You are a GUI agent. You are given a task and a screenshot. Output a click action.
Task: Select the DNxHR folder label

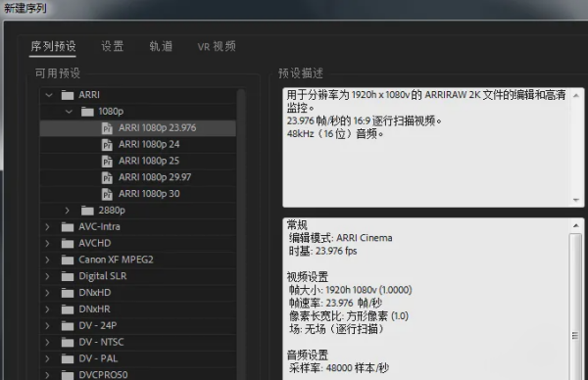coord(94,309)
